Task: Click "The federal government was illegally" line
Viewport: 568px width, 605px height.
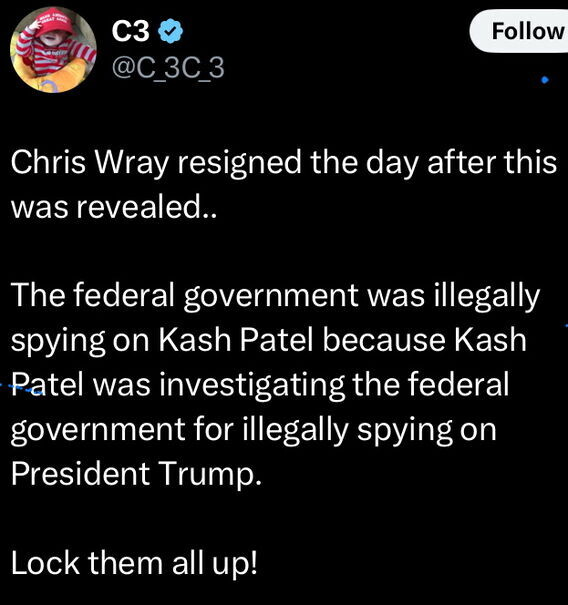Action: pos(276,296)
